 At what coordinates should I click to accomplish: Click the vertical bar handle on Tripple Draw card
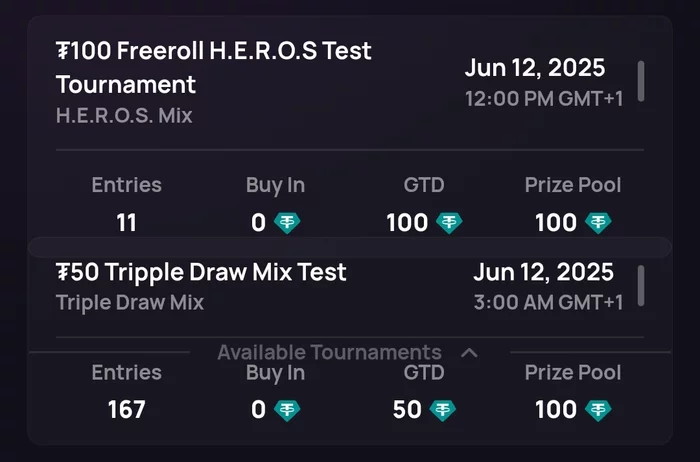click(x=641, y=286)
